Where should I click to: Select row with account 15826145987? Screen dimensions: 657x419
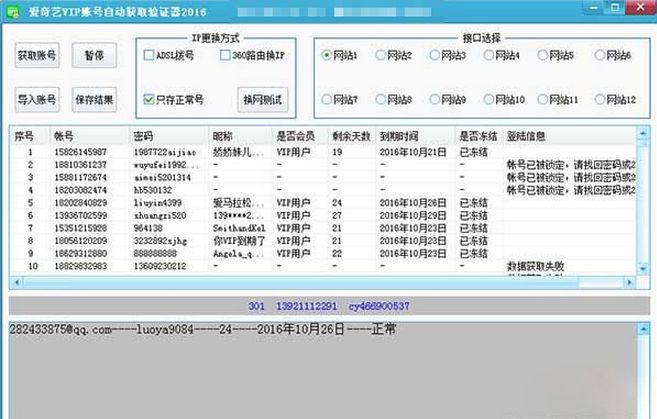(323, 152)
